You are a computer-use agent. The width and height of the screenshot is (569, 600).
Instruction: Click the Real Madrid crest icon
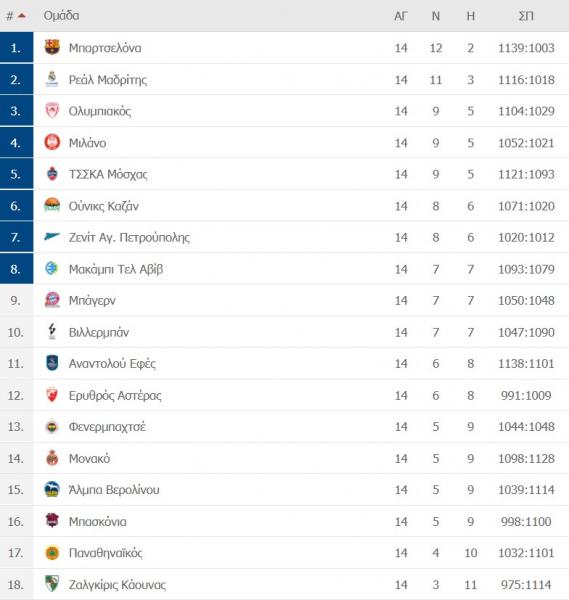pos(52,79)
